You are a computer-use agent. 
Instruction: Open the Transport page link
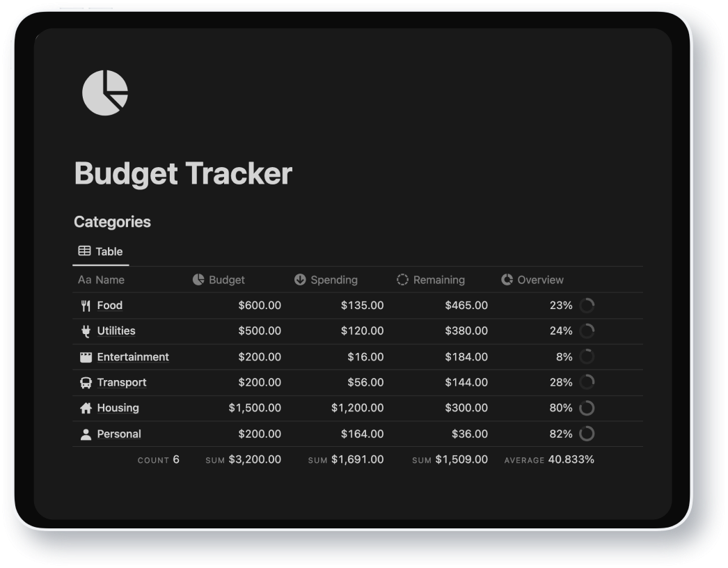(122, 383)
